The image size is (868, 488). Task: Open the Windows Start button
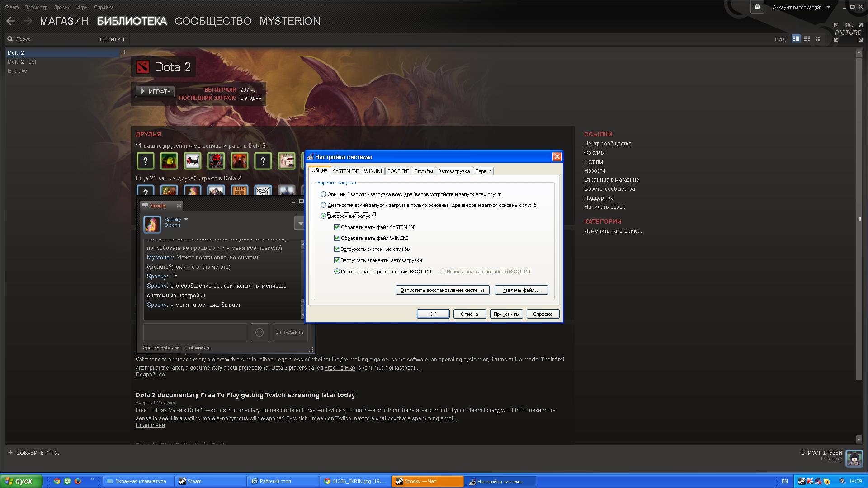tap(21, 481)
